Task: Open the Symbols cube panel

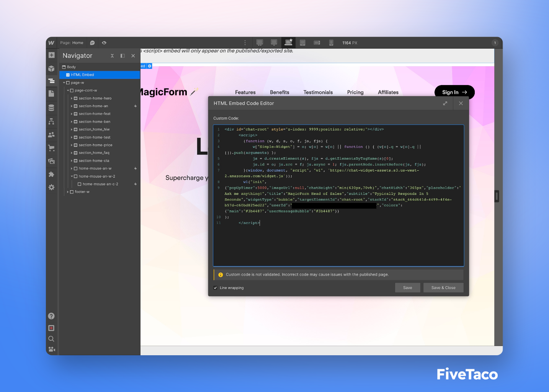Action: pyautogui.click(x=51, y=69)
